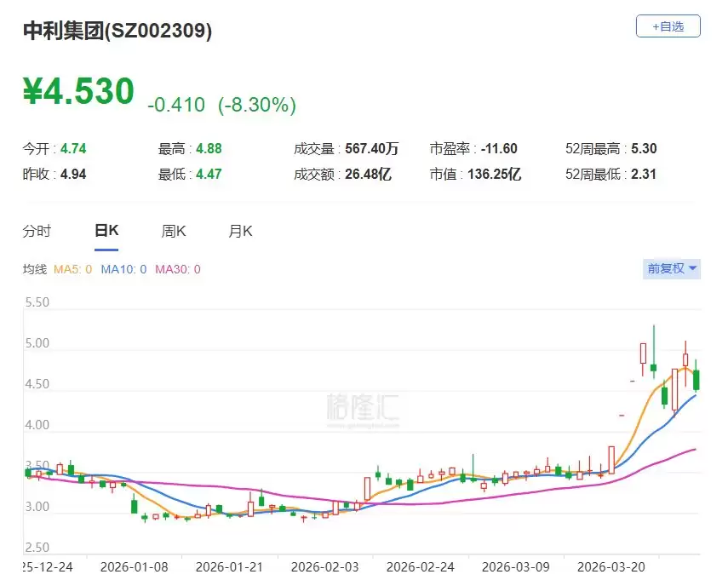This screenshot has width=728, height=580.
Task: Add stock to watchlist with +自选
Action: (x=668, y=26)
